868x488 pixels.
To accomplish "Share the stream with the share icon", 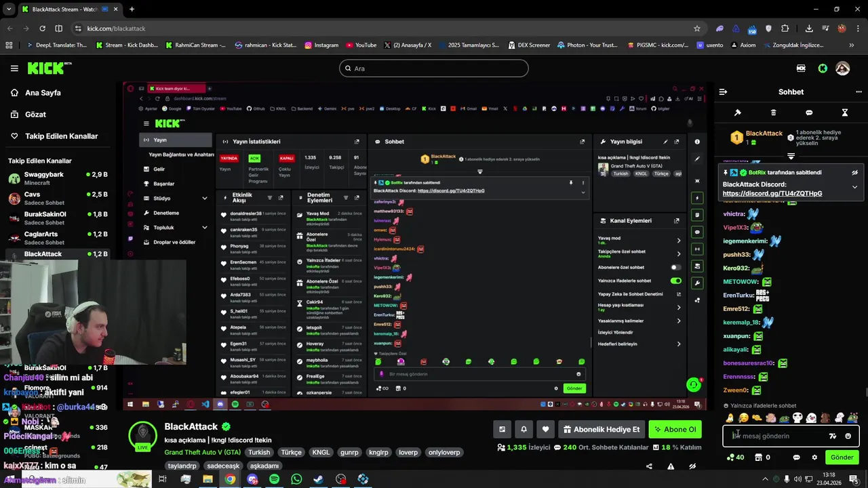I will (x=649, y=466).
